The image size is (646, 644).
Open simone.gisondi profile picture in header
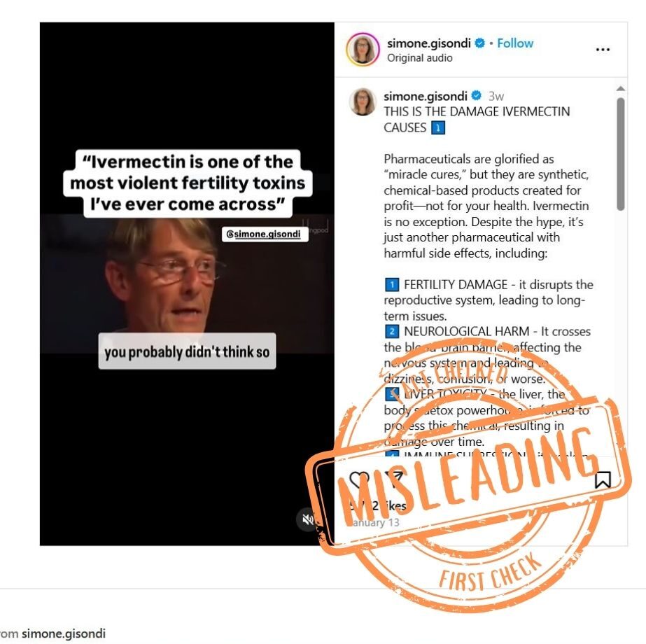pyautogui.click(x=363, y=50)
